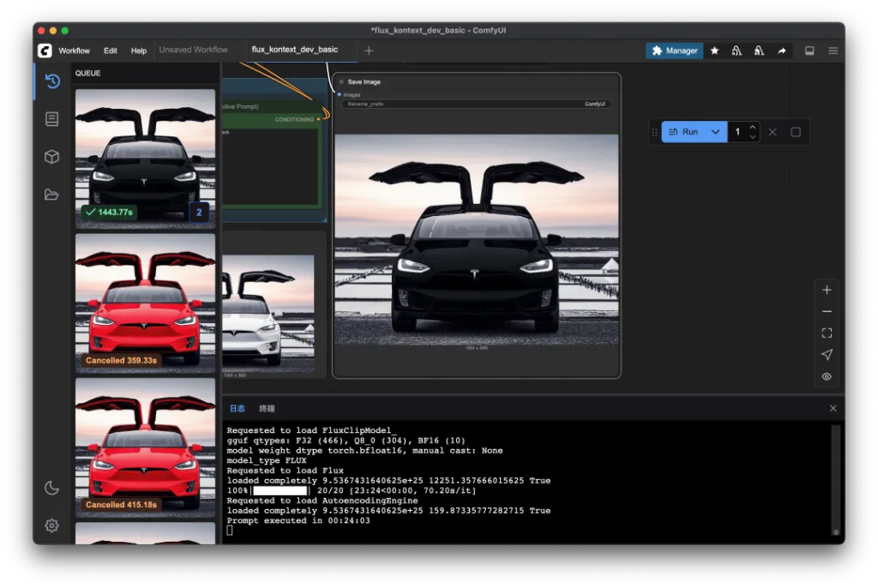Click the filename_prefix input field
The width and height of the screenshot is (878, 588).
tap(477, 104)
